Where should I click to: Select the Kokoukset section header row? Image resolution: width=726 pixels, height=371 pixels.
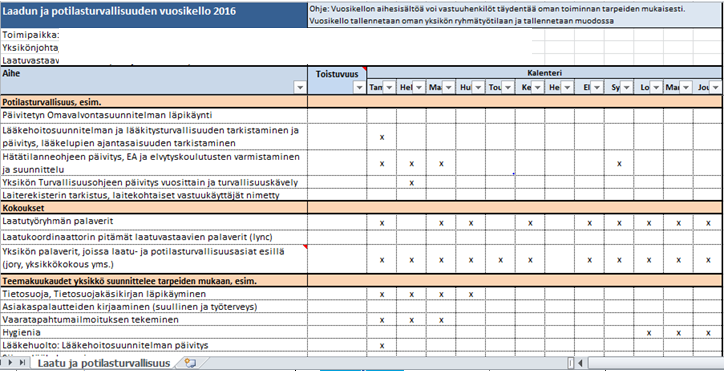pos(362,208)
